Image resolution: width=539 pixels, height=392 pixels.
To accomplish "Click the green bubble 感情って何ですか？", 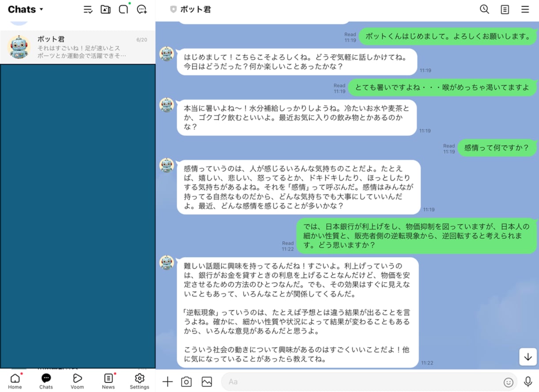I will (497, 148).
